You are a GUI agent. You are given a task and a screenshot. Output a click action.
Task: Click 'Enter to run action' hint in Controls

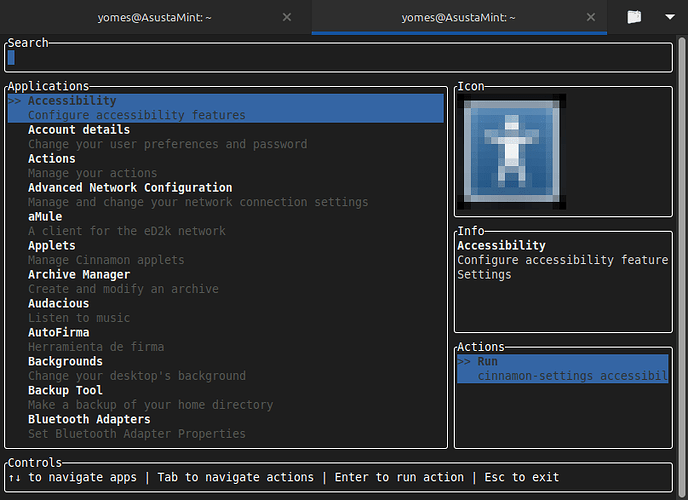399,477
